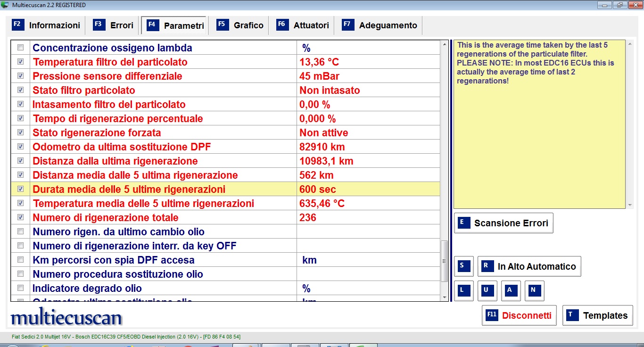Select row Temperatura media delle 5 ultime rigenerazioni

225,203
